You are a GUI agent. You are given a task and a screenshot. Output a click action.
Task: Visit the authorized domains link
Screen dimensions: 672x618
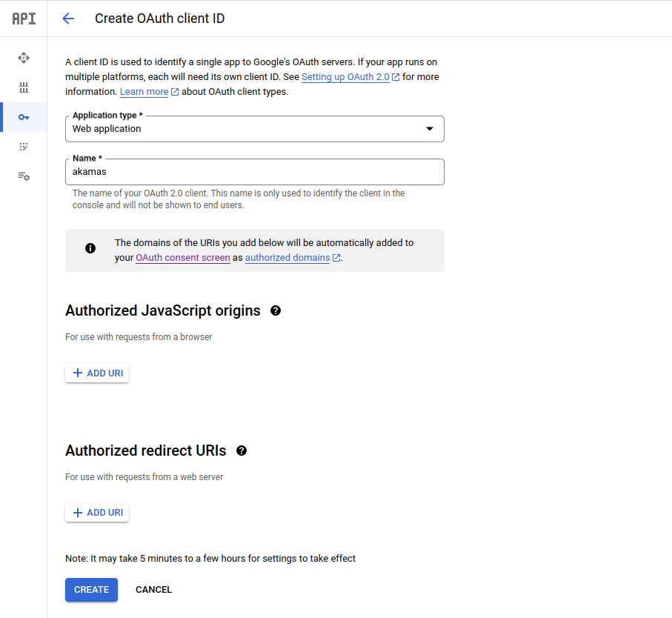pyautogui.click(x=287, y=258)
